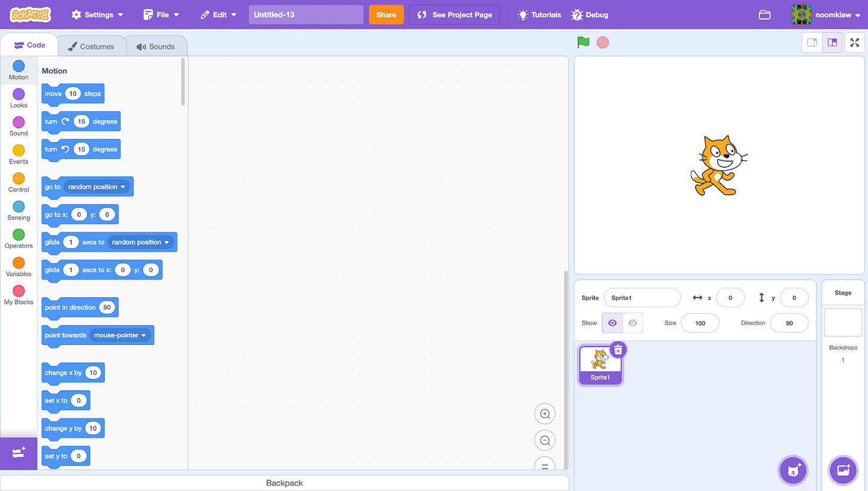Zoom out on the code workspace
The image size is (868, 491).
click(x=545, y=440)
